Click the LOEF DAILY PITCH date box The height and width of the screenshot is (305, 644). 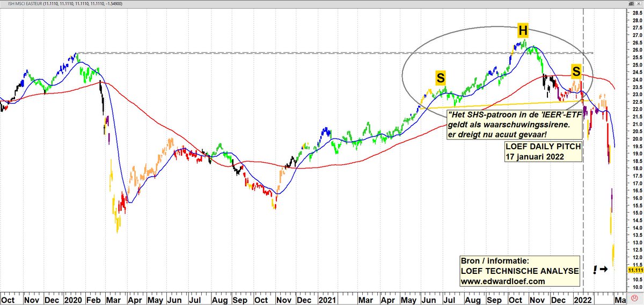pos(542,151)
